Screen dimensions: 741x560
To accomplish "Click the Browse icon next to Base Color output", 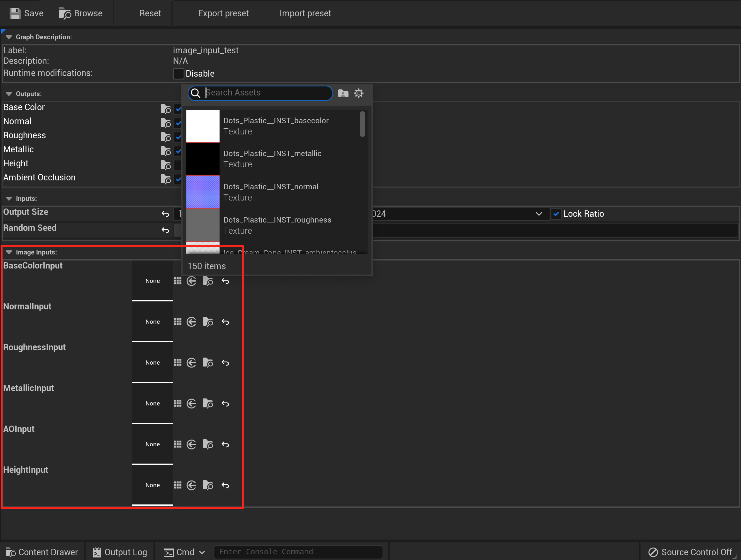I will point(166,109).
